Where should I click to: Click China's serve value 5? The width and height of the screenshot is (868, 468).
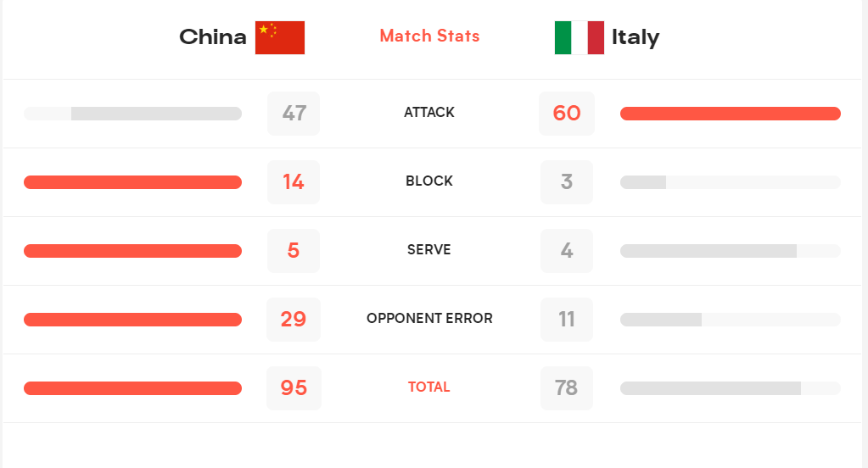click(x=294, y=251)
